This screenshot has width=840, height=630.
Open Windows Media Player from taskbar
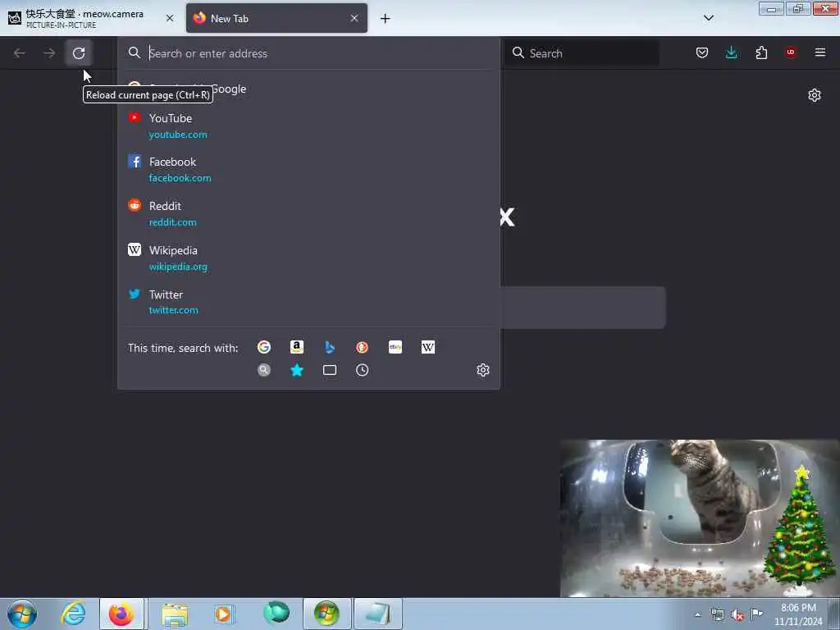click(x=223, y=614)
